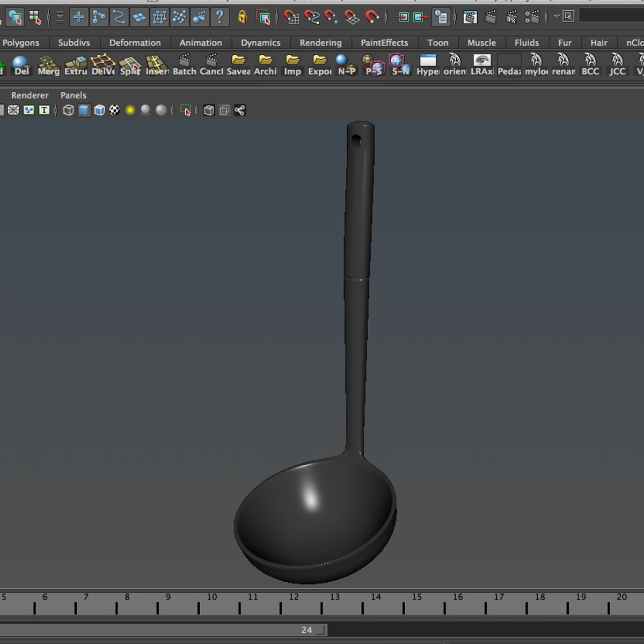The image size is (644, 644).
Task: Enable smooth shade all blue cube icon
Action: click(84, 110)
